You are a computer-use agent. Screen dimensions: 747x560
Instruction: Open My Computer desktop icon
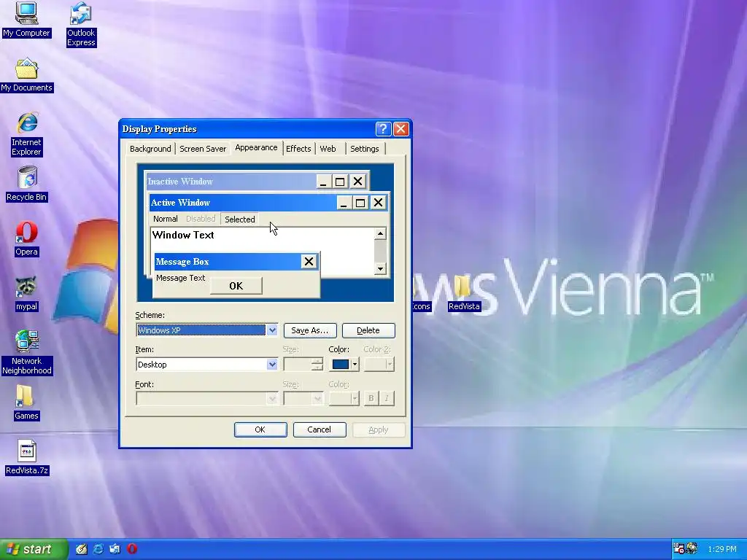click(x=26, y=20)
